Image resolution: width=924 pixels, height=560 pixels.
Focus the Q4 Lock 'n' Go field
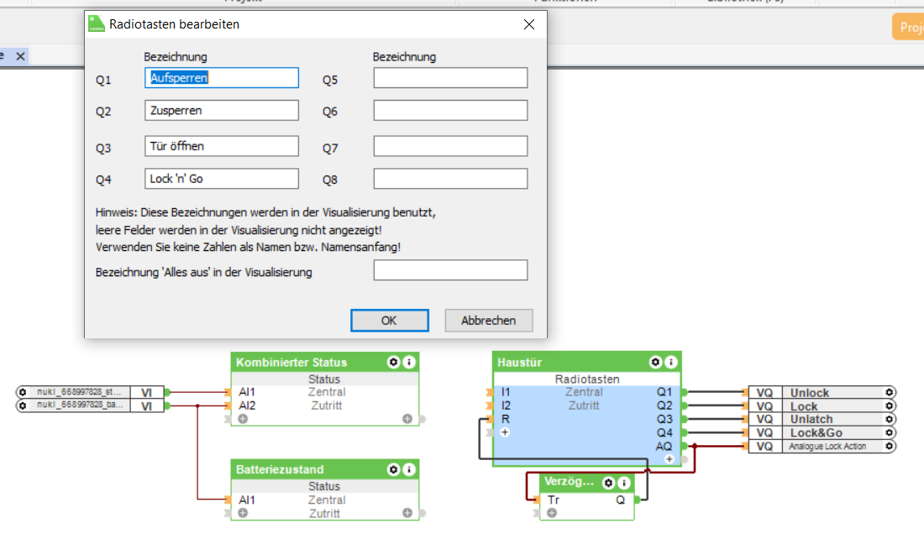pyautogui.click(x=222, y=179)
